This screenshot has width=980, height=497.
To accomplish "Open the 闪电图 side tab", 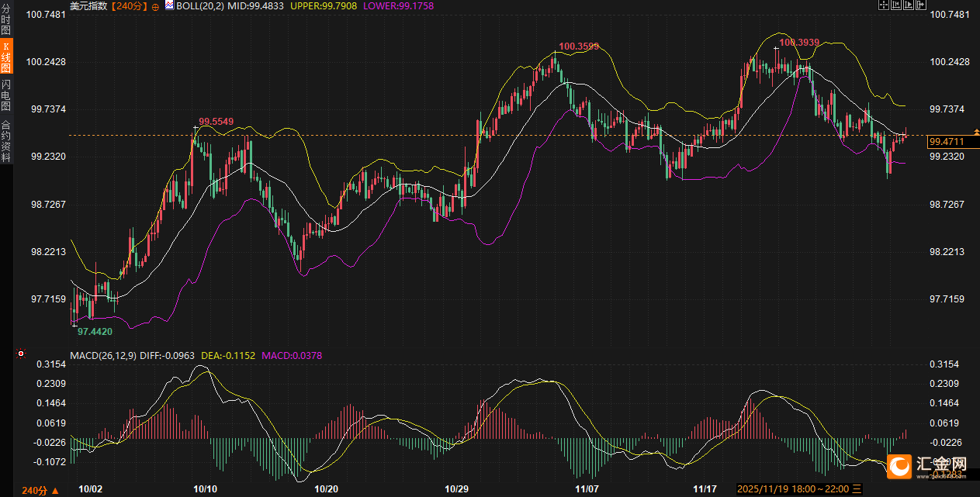I will click(x=6, y=95).
